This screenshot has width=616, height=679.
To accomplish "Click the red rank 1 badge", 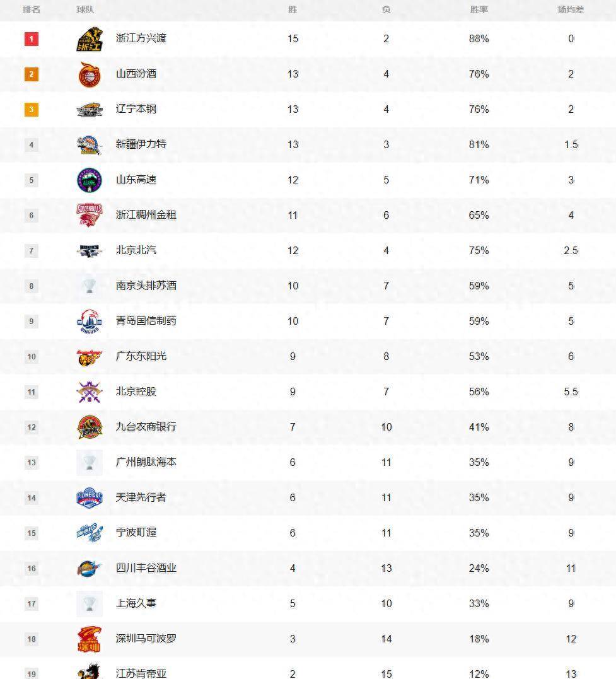I will click(31, 39).
